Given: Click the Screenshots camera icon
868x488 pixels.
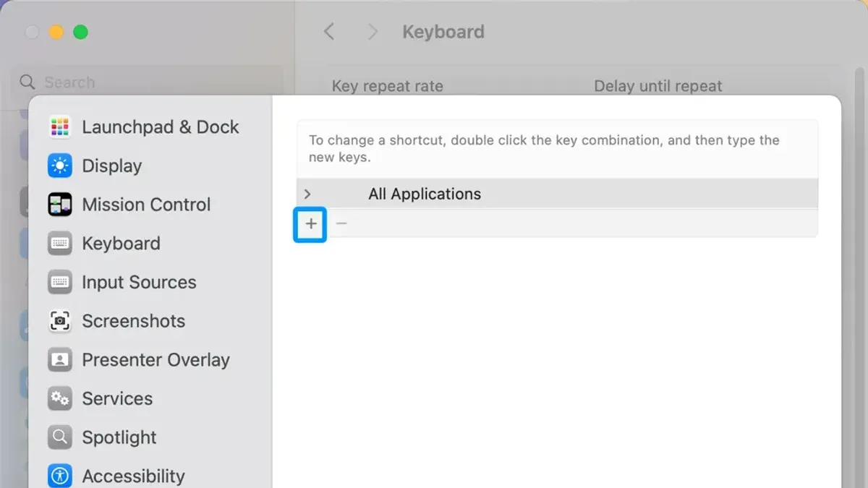Looking at the screenshot, I should [x=60, y=321].
